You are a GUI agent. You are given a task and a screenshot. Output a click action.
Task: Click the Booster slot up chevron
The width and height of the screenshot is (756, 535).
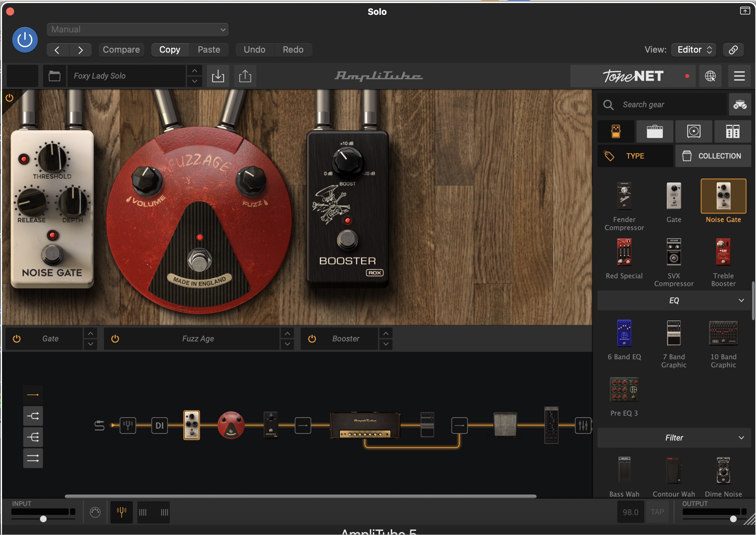click(x=386, y=334)
